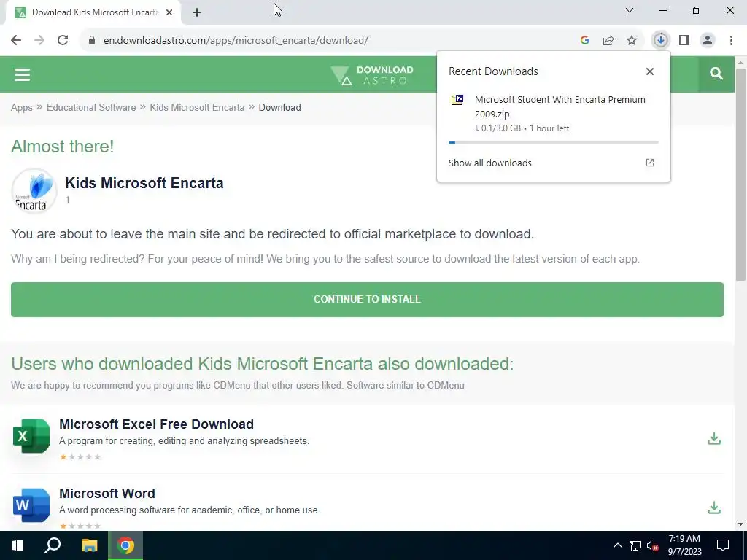Show hidden system tray icons
Image resolution: width=747 pixels, height=560 pixels.
(x=617, y=545)
